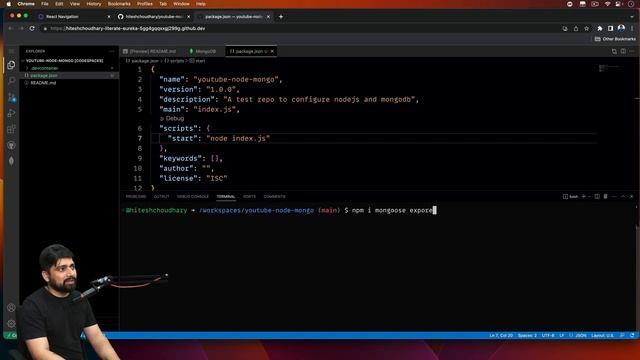Open the Search view in activity bar
This screenshot has height=360, width=640.
(11, 81)
